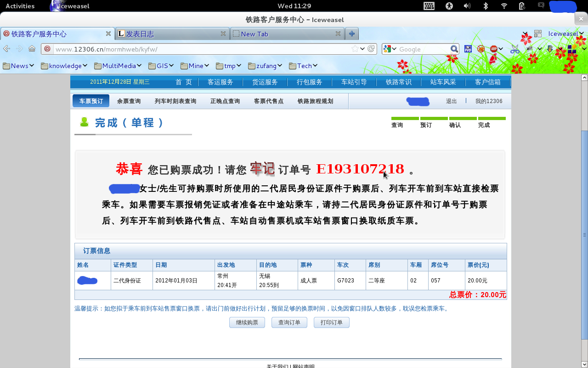Click the Adblock Plus ABP icon

pos(494,49)
